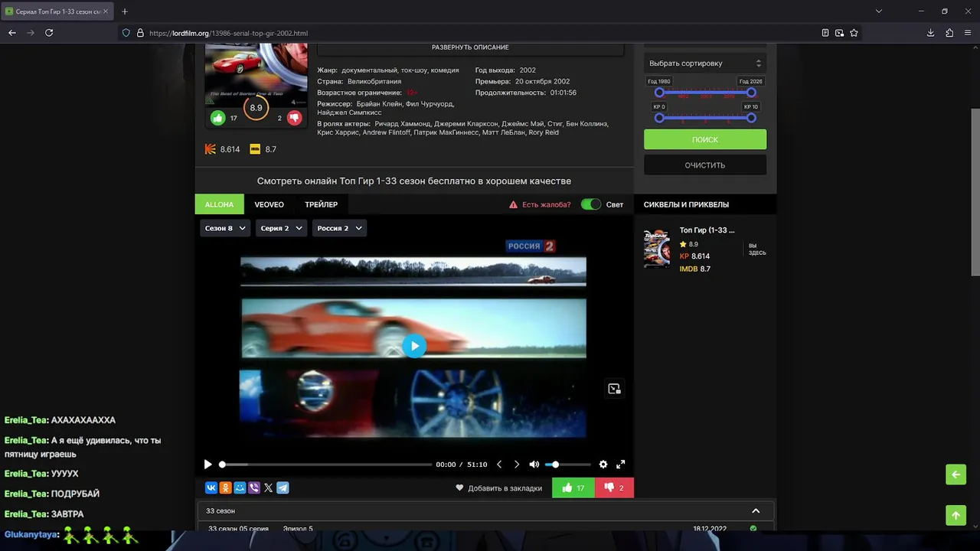Go to previous episode with left arrow
The width and height of the screenshot is (980, 551).
[499, 465]
